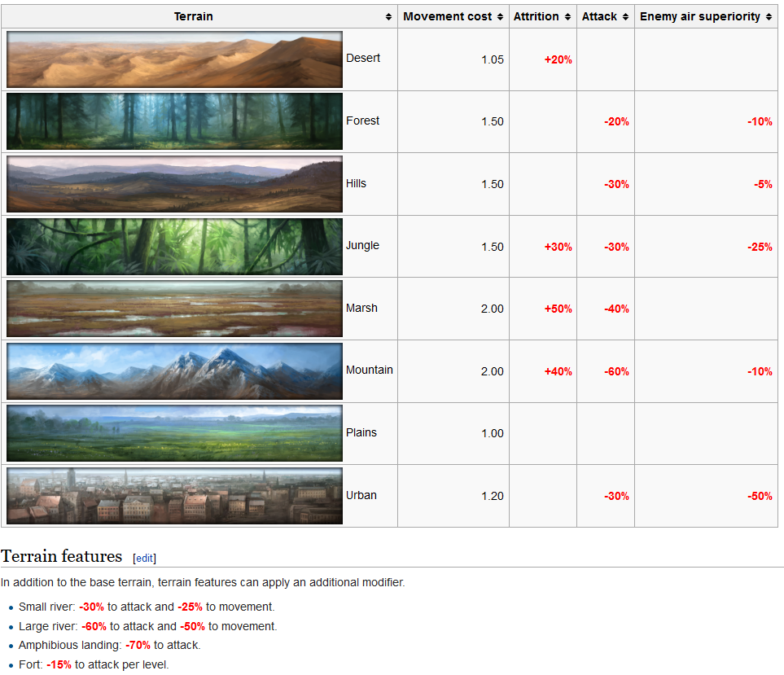The height and width of the screenshot is (675, 784).
Task: Click the Jungle terrain name label
Action: click(x=362, y=246)
